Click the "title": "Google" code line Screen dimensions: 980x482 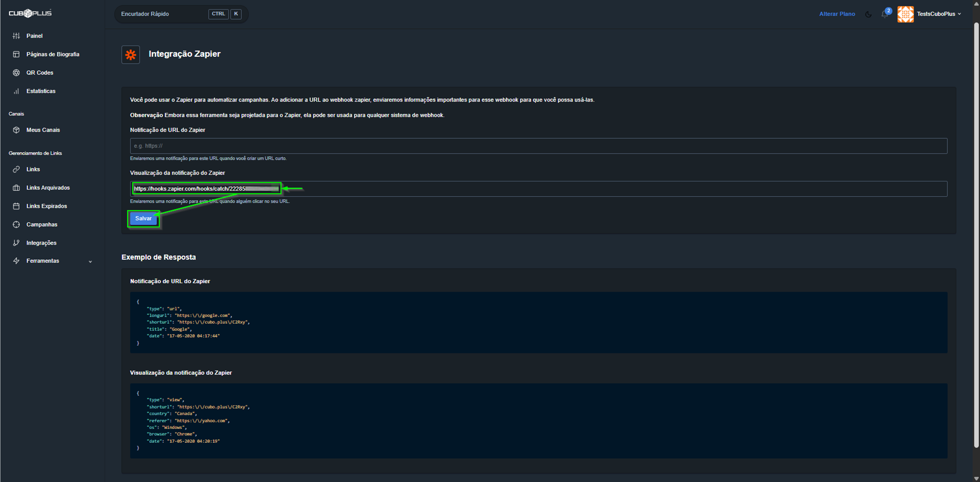click(x=169, y=329)
